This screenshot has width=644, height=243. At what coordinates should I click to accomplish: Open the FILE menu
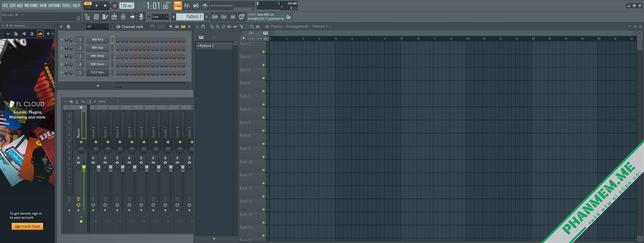point(5,5)
